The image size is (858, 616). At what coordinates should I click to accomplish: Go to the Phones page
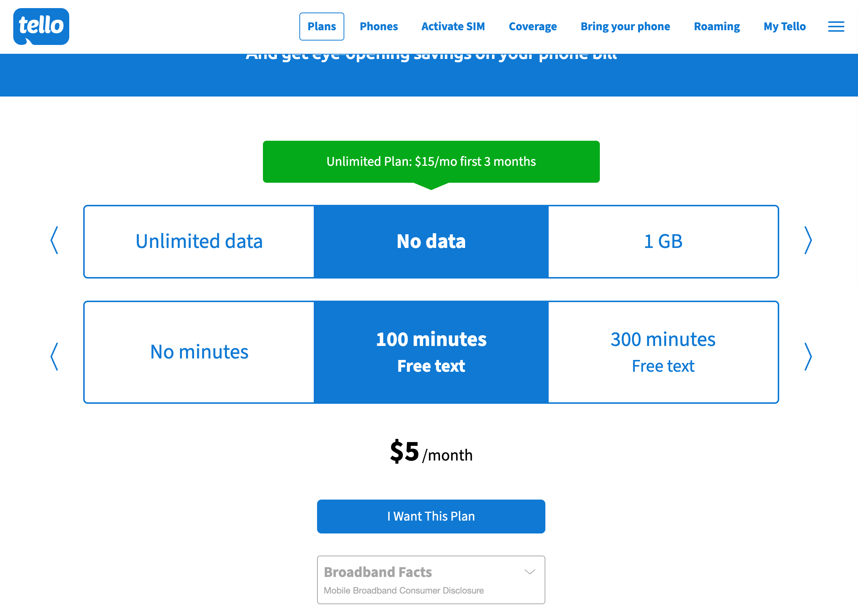pyautogui.click(x=379, y=27)
